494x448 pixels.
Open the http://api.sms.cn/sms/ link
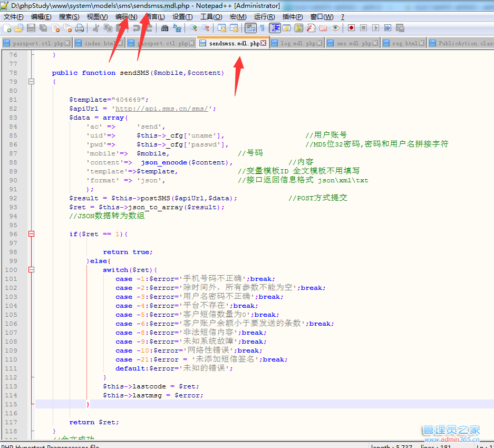(x=162, y=109)
